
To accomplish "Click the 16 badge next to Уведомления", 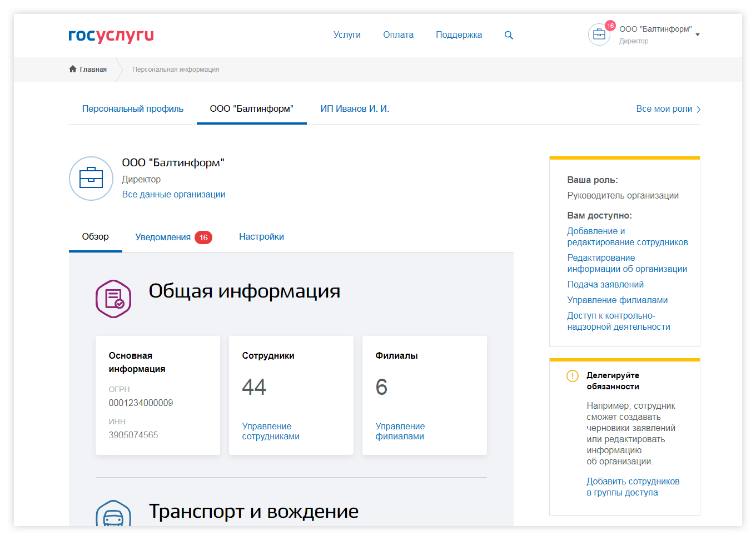I will [x=203, y=237].
